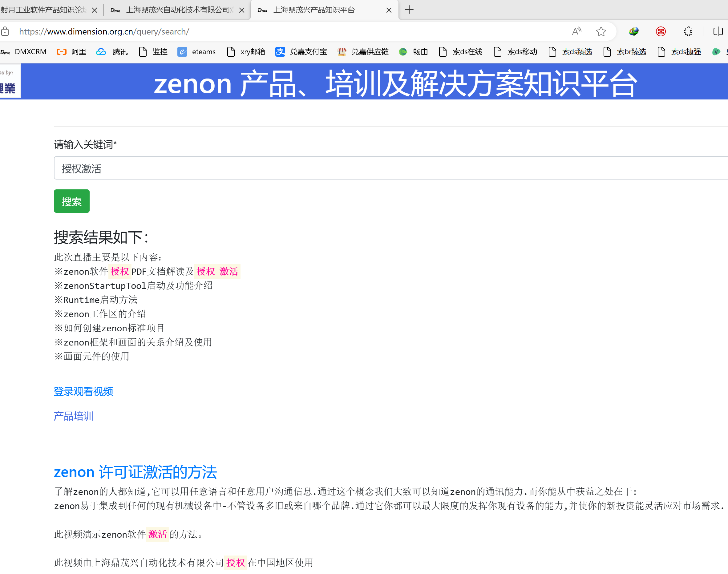Screen dimensions: 728x574
Task: Open the 索ds移动 bookmark
Action: click(516, 52)
